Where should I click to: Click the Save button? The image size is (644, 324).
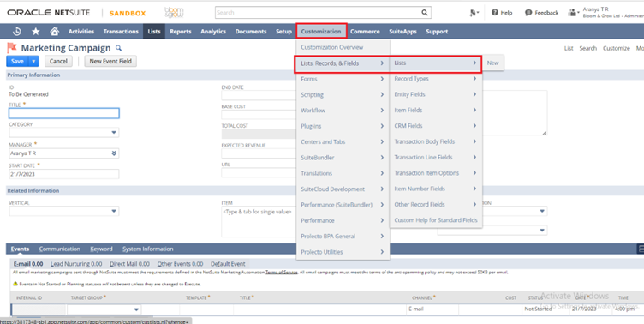pos(17,61)
